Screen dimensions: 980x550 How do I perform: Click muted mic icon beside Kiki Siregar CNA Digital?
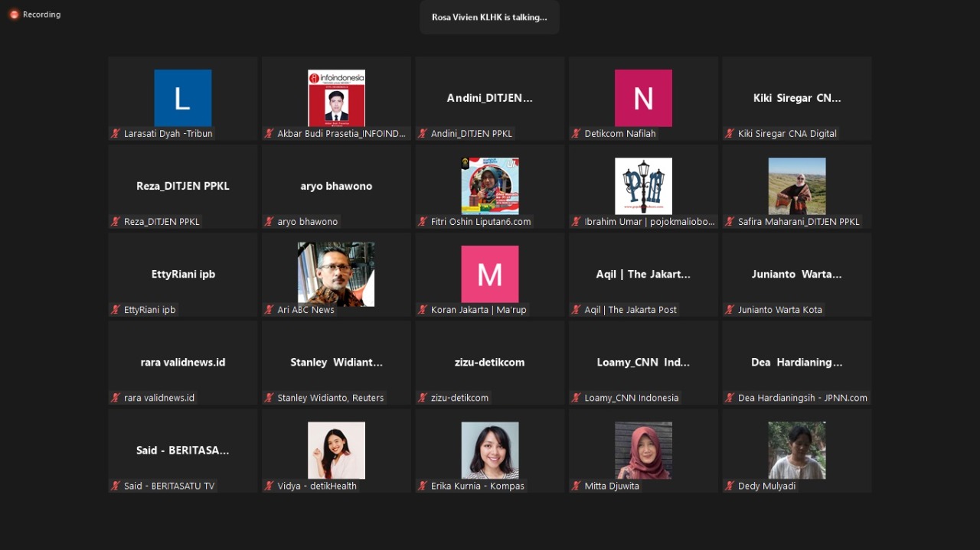click(x=730, y=134)
